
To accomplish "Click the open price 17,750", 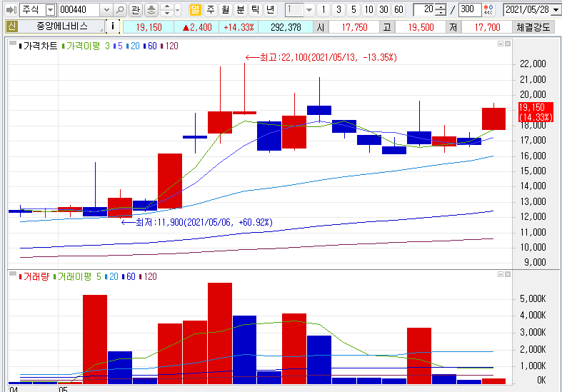I will point(354,27).
